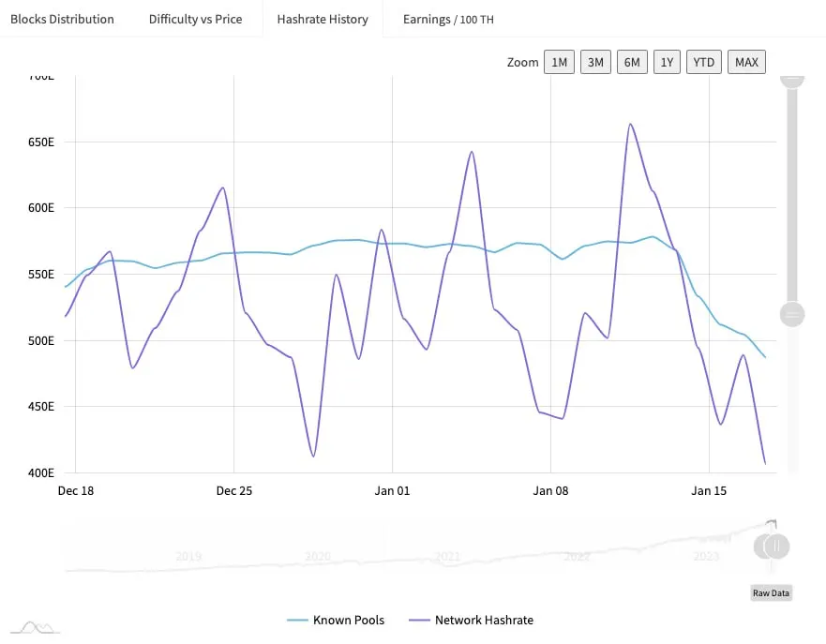Select the Hashrate History tab
Viewport: 826px width, 644px height.
323,19
